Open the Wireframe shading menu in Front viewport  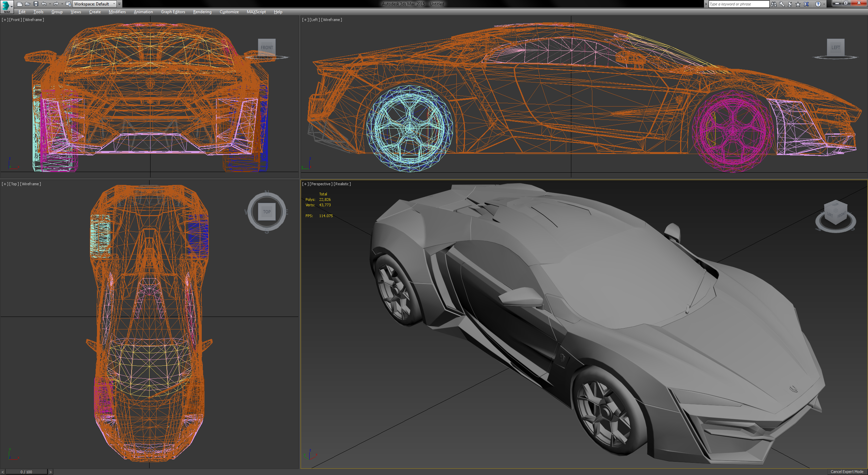point(34,19)
